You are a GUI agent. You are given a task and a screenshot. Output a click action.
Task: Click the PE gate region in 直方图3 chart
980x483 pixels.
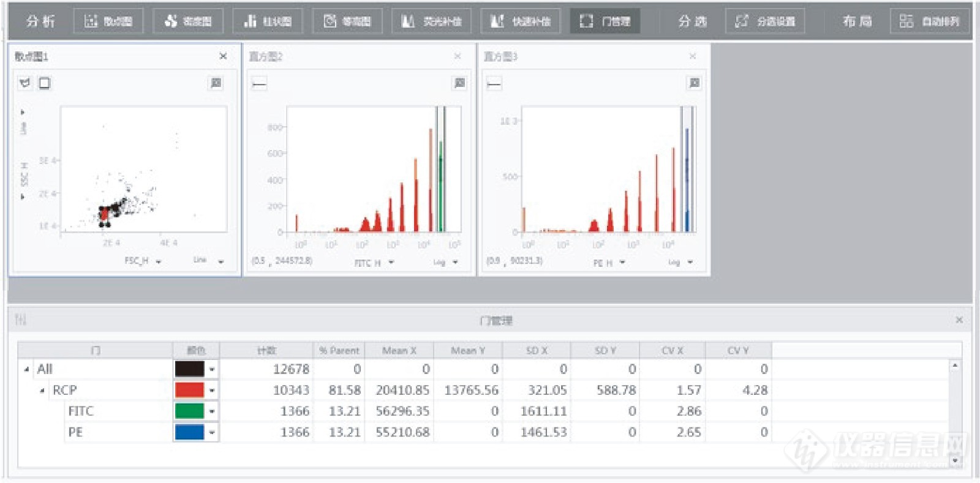click(687, 169)
